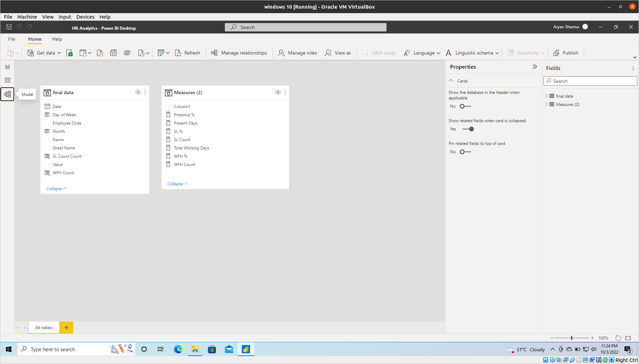Collapse the Measures (2) card

pyautogui.click(x=177, y=184)
